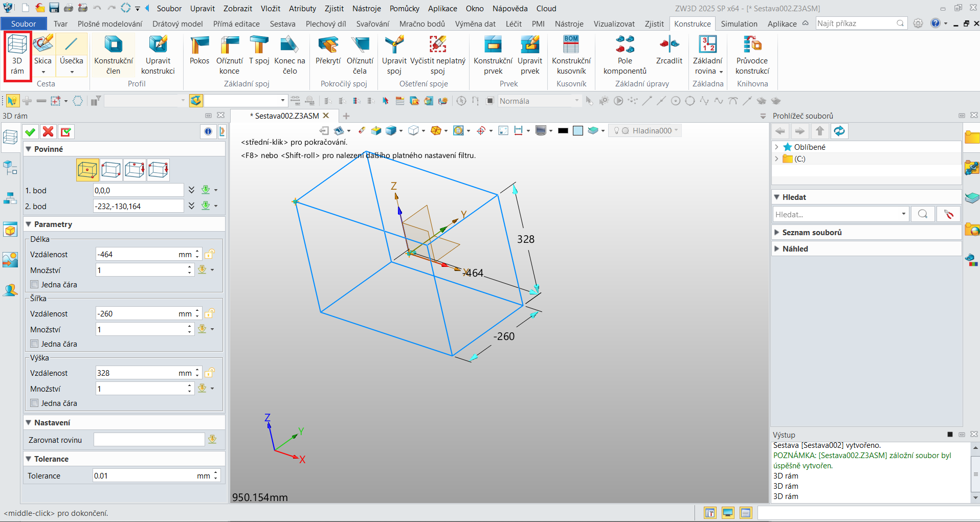Open the Normála dropdown

(577, 101)
